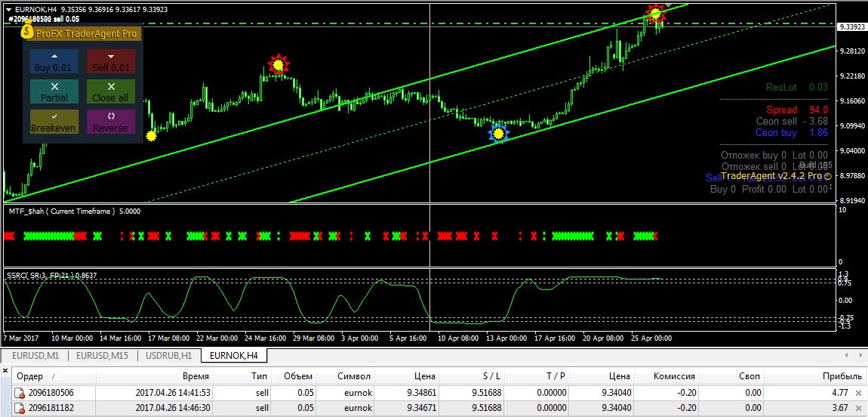The height and width of the screenshot is (417, 868).
Task: Switch to the EURUSD,M1 chart tab
Action: point(35,355)
